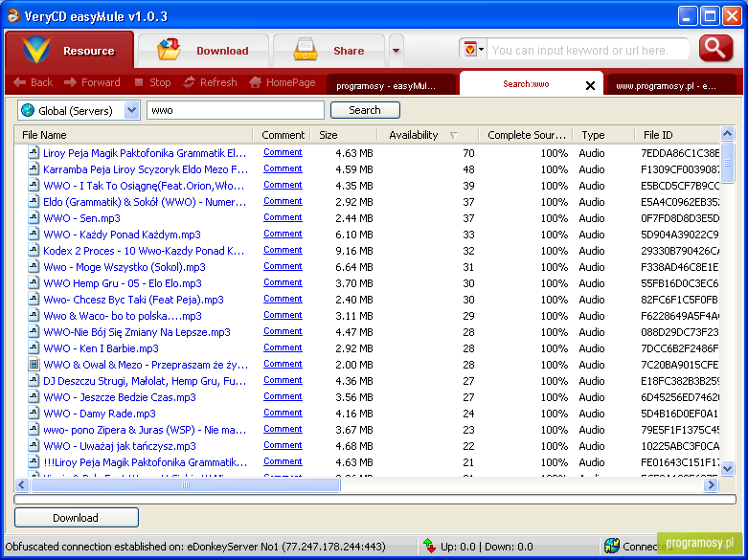Select file Wwo & Waco- bo to polska....mp3
This screenshot has width=748, height=560.
click(123, 315)
